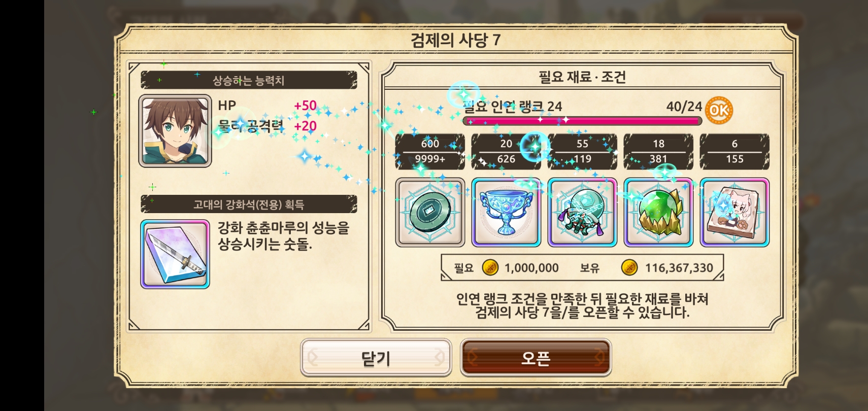
Task: Tap the 상승하는 능력치 header
Action: pos(249,80)
